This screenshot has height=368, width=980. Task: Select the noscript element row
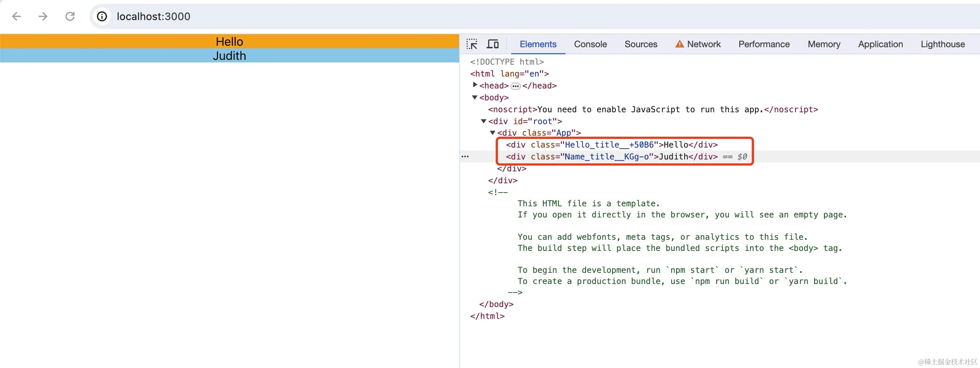click(x=653, y=110)
